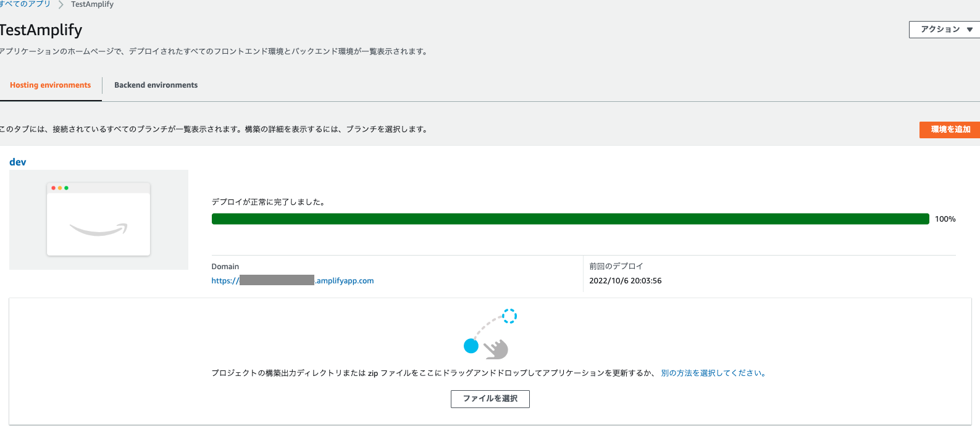
Task: Click the デプロイが正常に完了しました status text
Action: [x=268, y=202]
